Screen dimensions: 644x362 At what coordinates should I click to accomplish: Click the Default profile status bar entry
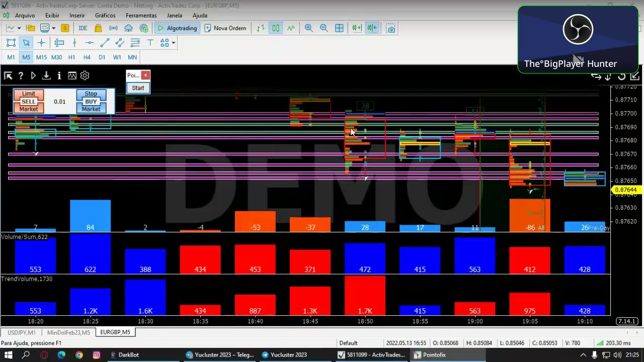click(348, 343)
